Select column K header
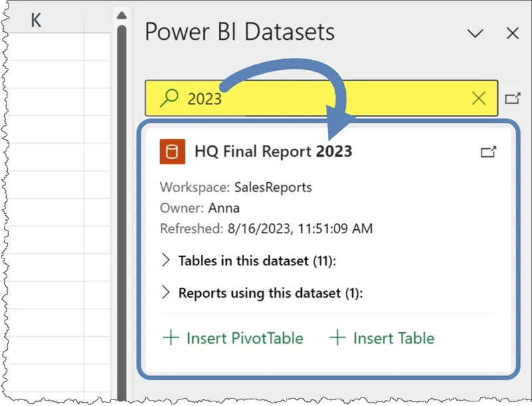 (x=36, y=21)
